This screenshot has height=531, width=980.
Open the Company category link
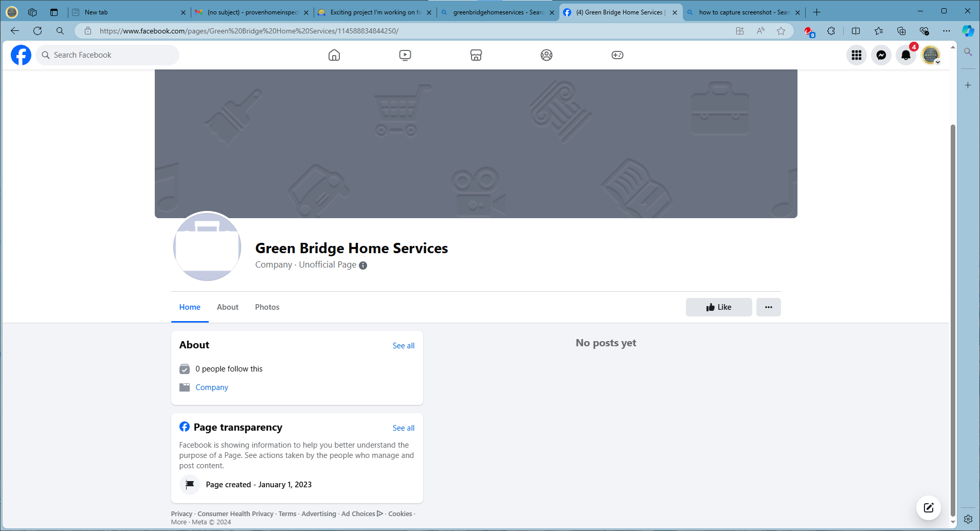coord(212,387)
